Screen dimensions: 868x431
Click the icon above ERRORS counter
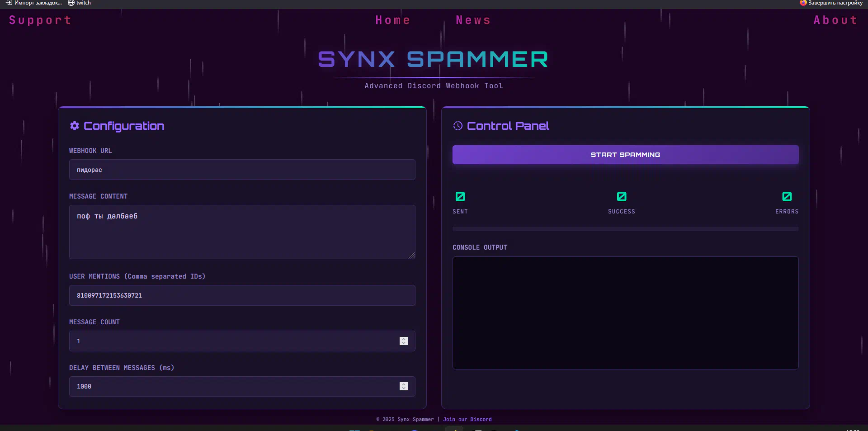(x=787, y=196)
